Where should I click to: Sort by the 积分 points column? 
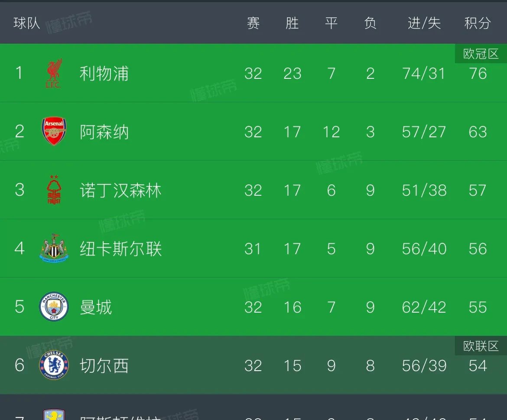pyautogui.click(x=477, y=24)
